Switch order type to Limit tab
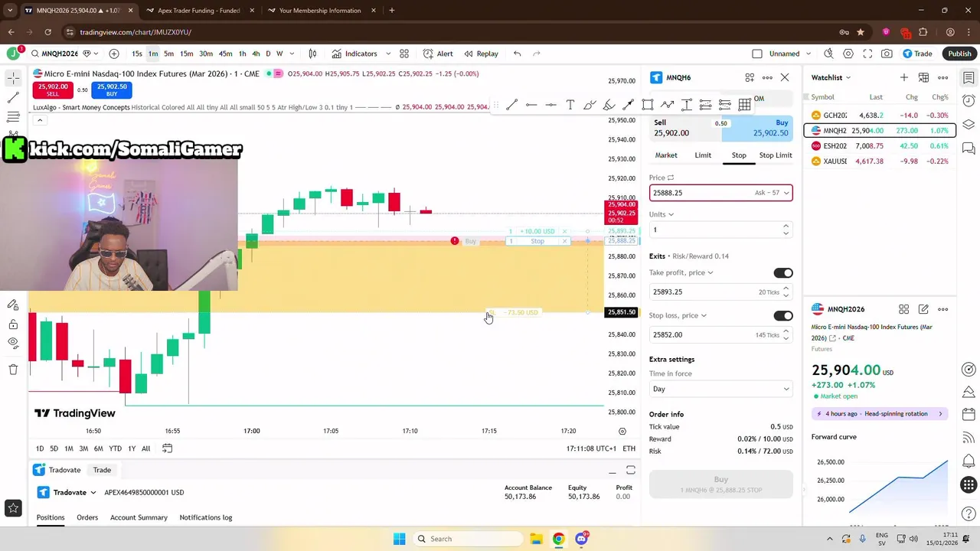Image resolution: width=980 pixels, height=551 pixels. pyautogui.click(x=703, y=155)
